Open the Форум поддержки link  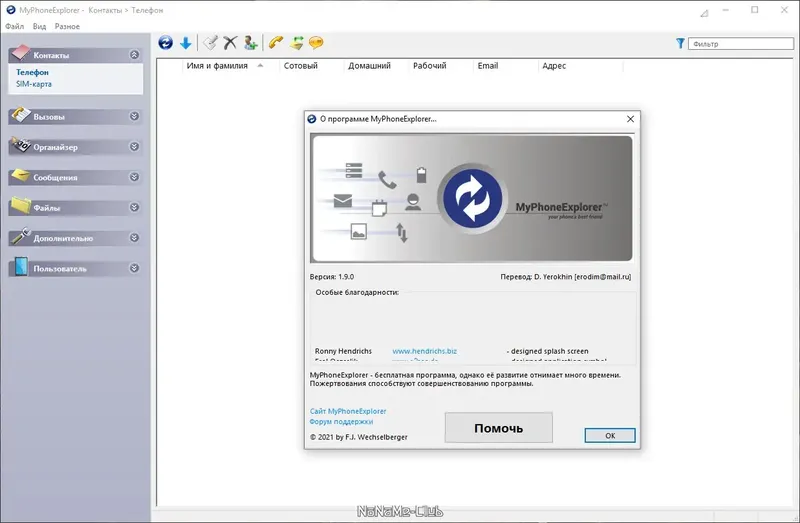[x=341, y=422]
